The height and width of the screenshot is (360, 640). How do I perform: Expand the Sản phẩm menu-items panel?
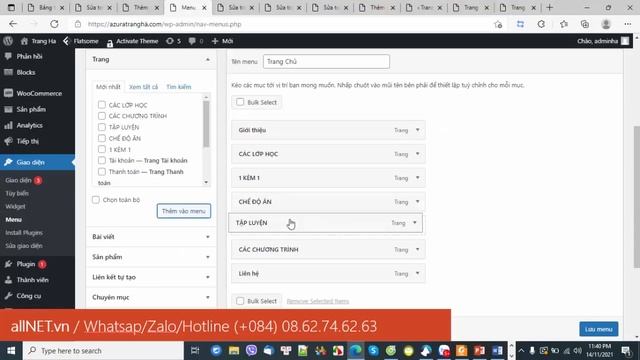(207, 257)
